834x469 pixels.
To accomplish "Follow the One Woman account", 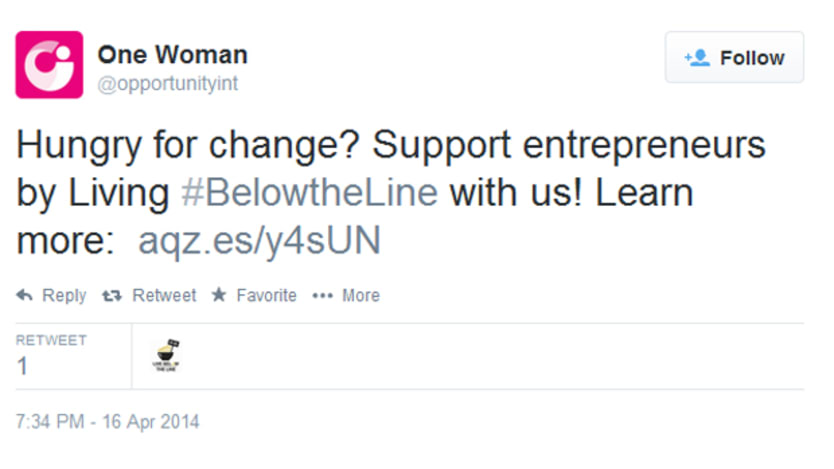I will [734, 57].
